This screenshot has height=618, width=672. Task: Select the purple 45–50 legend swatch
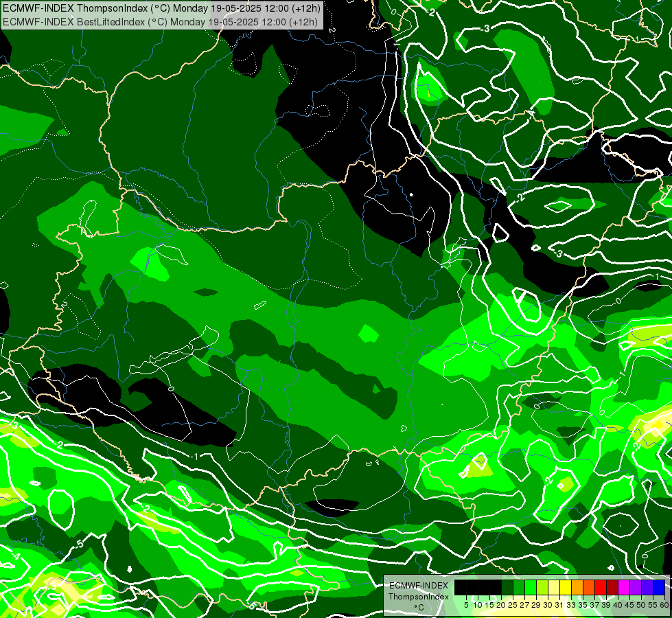click(x=636, y=587)
